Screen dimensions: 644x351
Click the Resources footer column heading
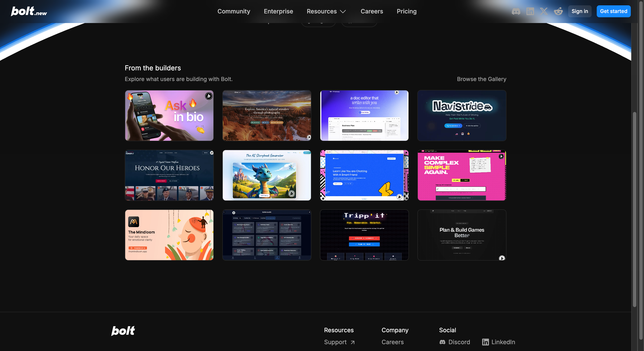[339, 330]
